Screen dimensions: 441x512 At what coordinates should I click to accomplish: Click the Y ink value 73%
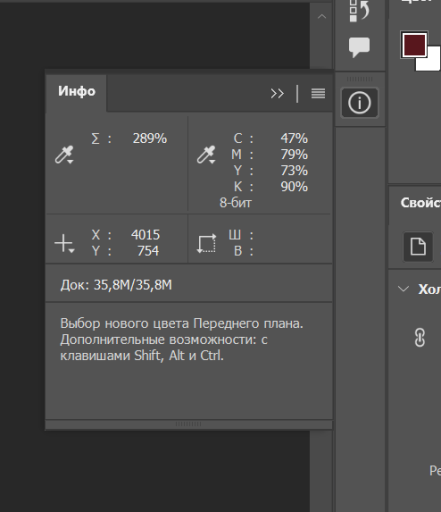point(294,170)
